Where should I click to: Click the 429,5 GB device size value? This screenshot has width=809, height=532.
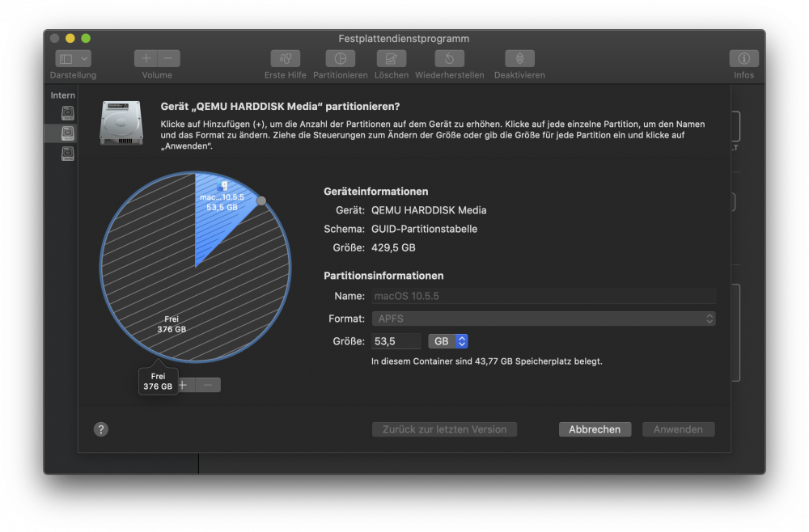(393, 247)
